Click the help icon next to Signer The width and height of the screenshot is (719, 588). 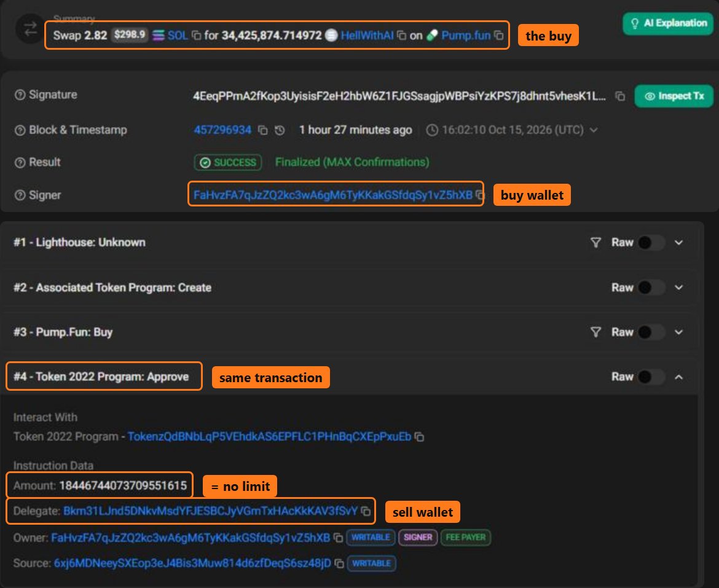coord(20,195)
